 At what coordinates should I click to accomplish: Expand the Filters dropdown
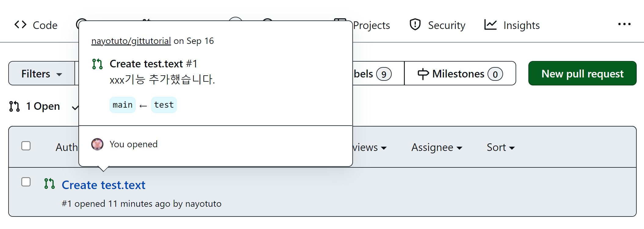pyautogui.click(x=42, y=73)
